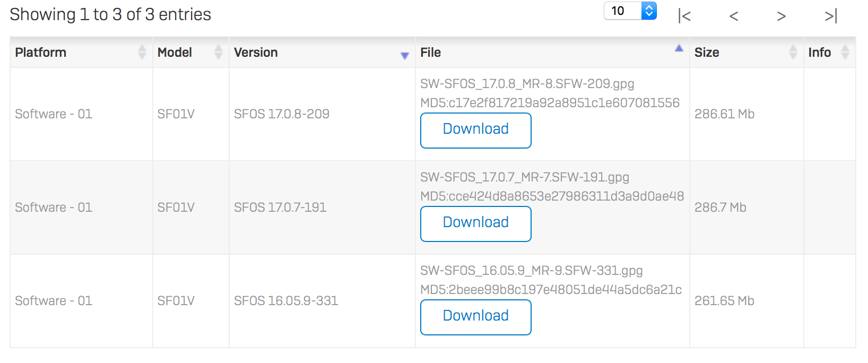Click size value 261.65 Mb

[724, 301]
